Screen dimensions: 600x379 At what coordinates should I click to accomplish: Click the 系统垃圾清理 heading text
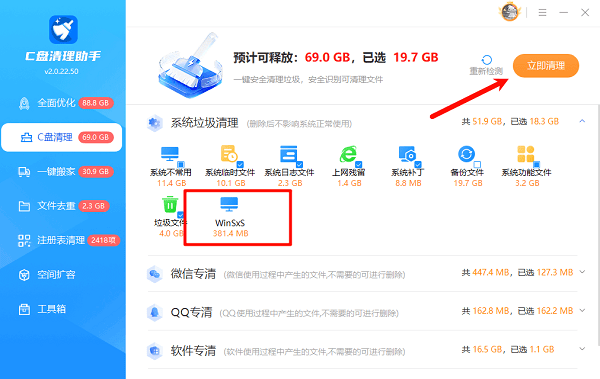204,123
